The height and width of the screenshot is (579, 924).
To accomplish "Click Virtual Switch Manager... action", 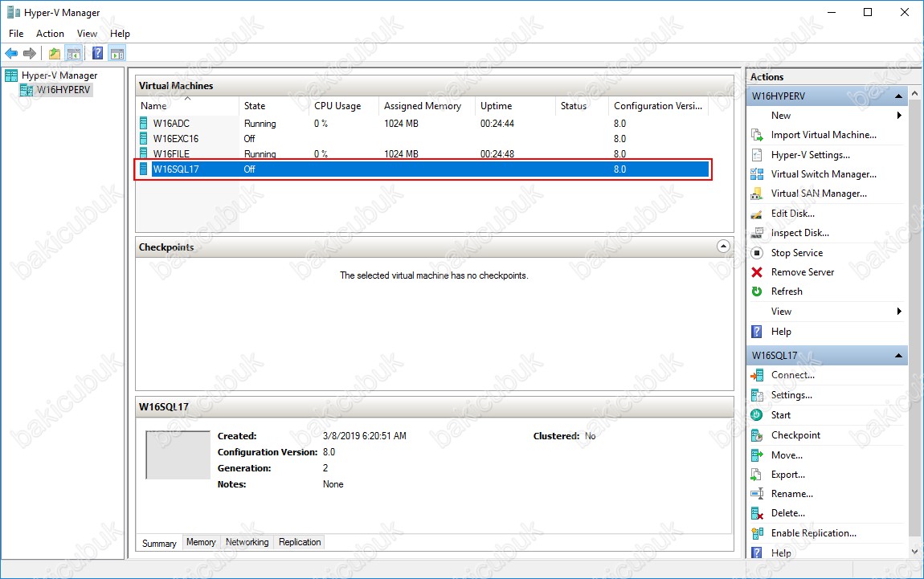I will tap(824, 174).
